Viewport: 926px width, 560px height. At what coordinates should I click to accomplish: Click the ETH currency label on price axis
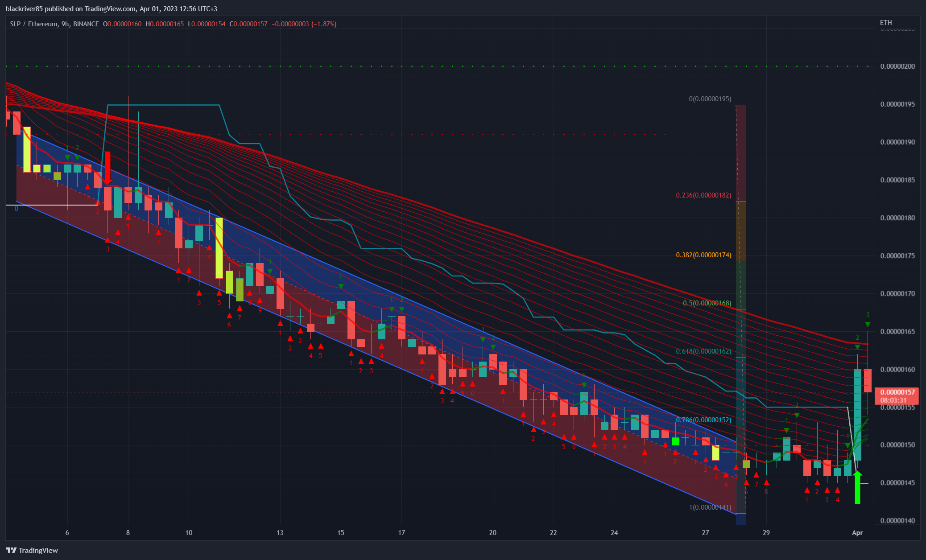[x=886, y=23]
